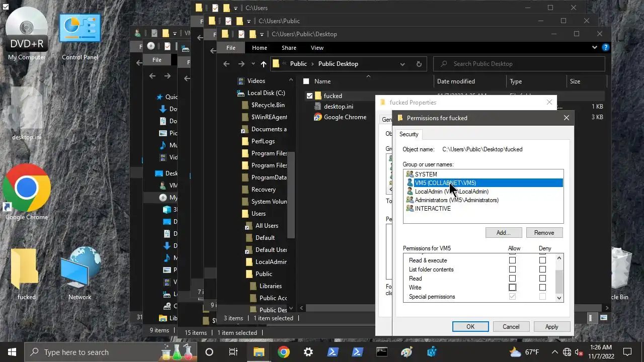Click Add... in Permissions dialog
The width and height of the screenshot is (644, 362).
click(x=503, y=233)
